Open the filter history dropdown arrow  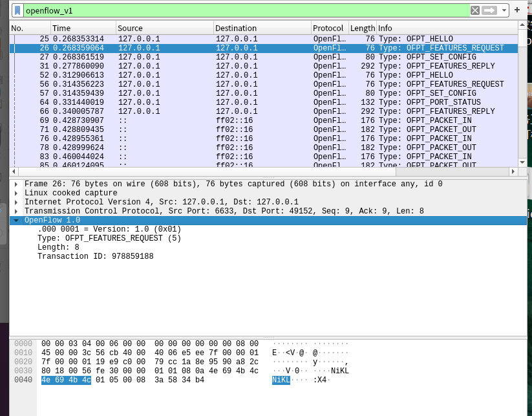[x=504, y=10]
